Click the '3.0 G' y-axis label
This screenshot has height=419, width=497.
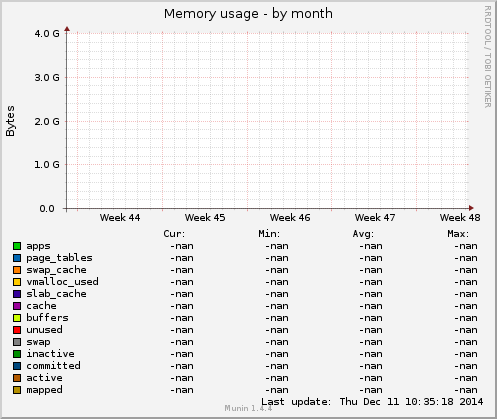47,78
